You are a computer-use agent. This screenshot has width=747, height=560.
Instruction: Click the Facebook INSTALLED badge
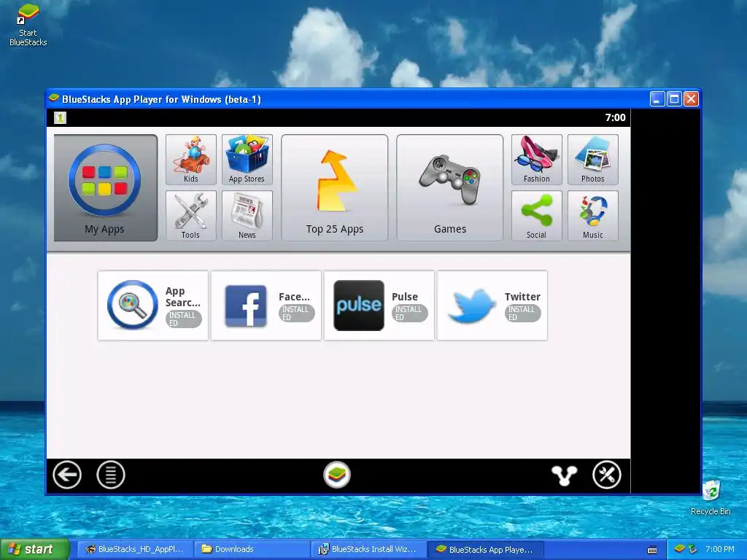tap(296, 314)
